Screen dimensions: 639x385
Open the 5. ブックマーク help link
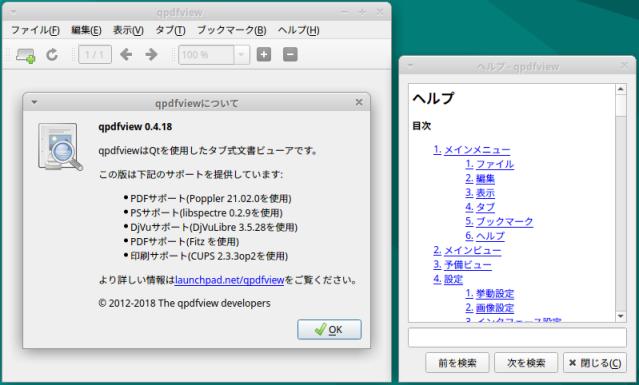pyautogui.click(x=499, y=221)
